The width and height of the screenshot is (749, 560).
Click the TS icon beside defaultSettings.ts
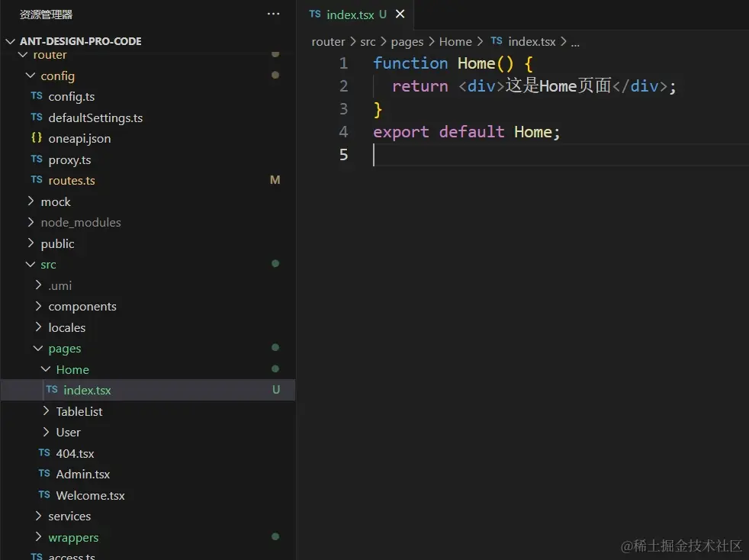click(x=37, y=117)
